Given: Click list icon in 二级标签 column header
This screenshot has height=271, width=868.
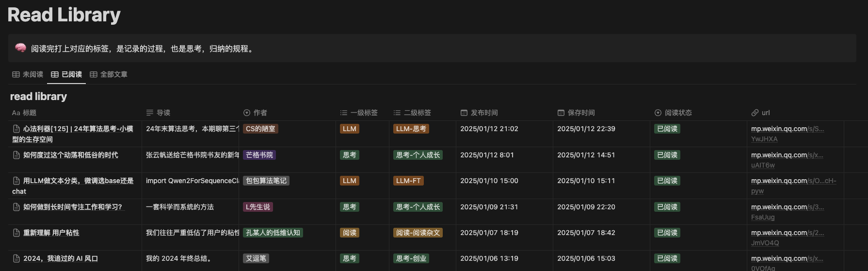Looking at the screenshot, I should coord(397,113).
